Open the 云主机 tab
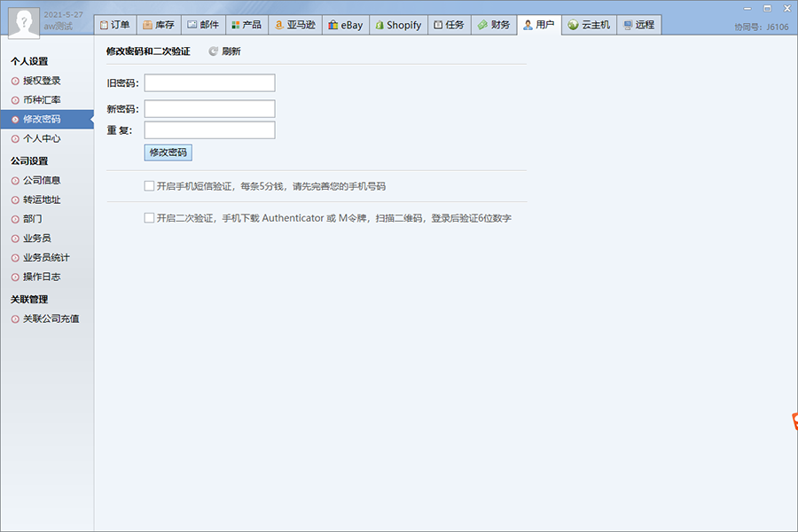Screen dimensions: 798x532 click(x=589, y=25)
